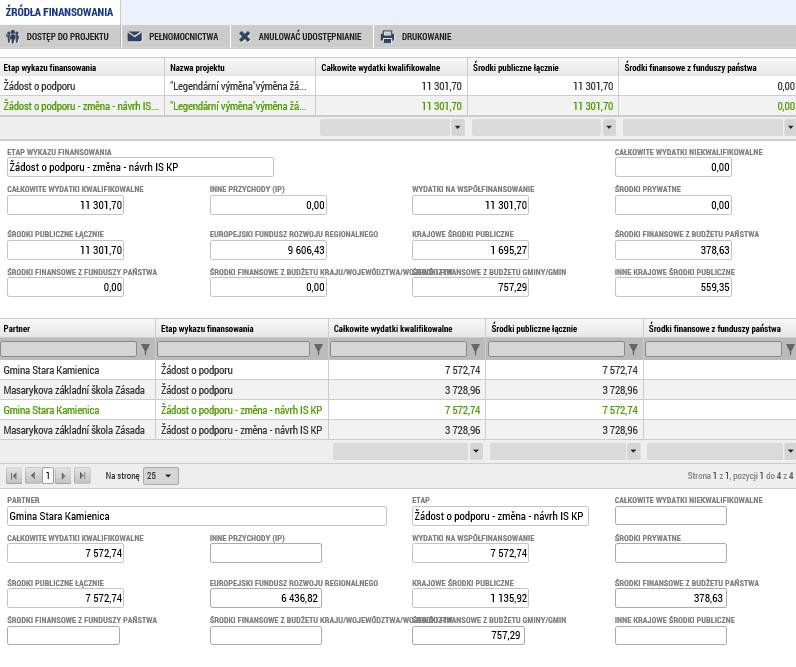Open summary dropdown under top Całkowite wydatki kwalifikowalne
This screenshot has height=667, width=796.
pyautogui.click(x=458, y=127)
